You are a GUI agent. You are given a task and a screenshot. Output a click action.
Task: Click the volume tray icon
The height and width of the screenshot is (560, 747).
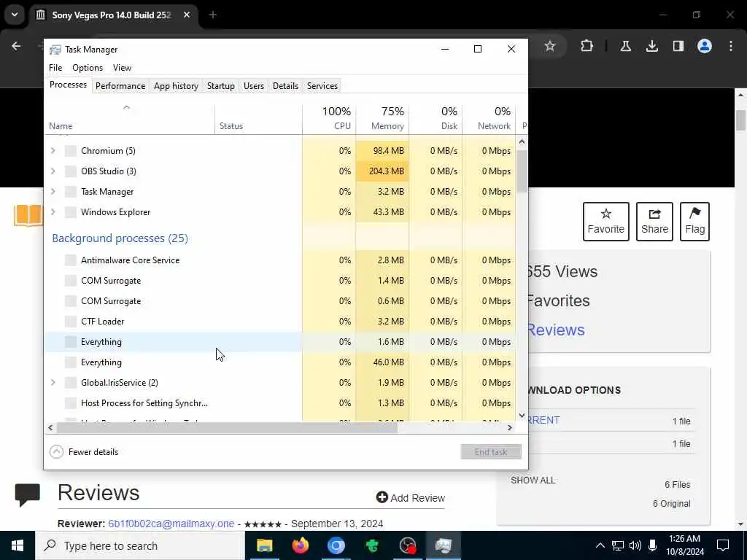635,545
